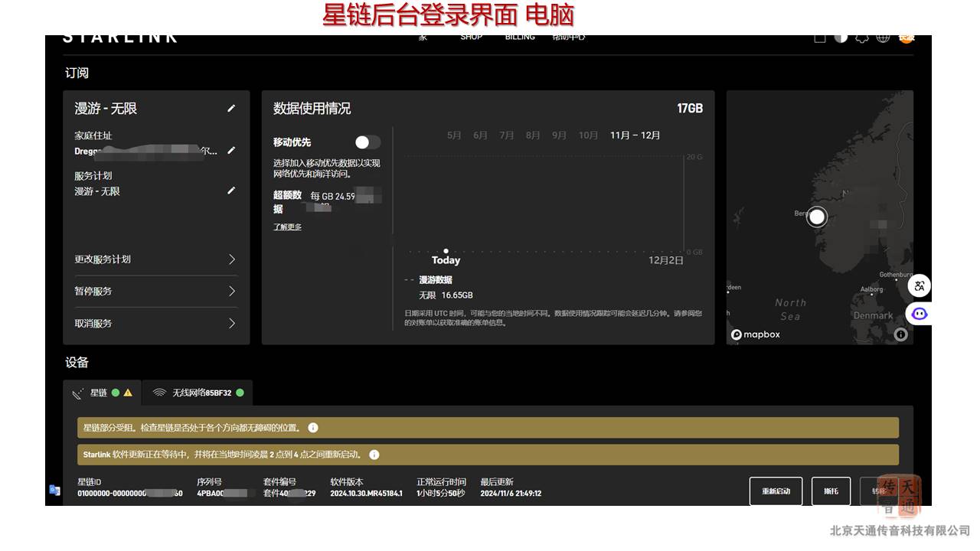Toggle the 移动优先 mobile priority switch
Screen dimensions: 980x551
367,142
